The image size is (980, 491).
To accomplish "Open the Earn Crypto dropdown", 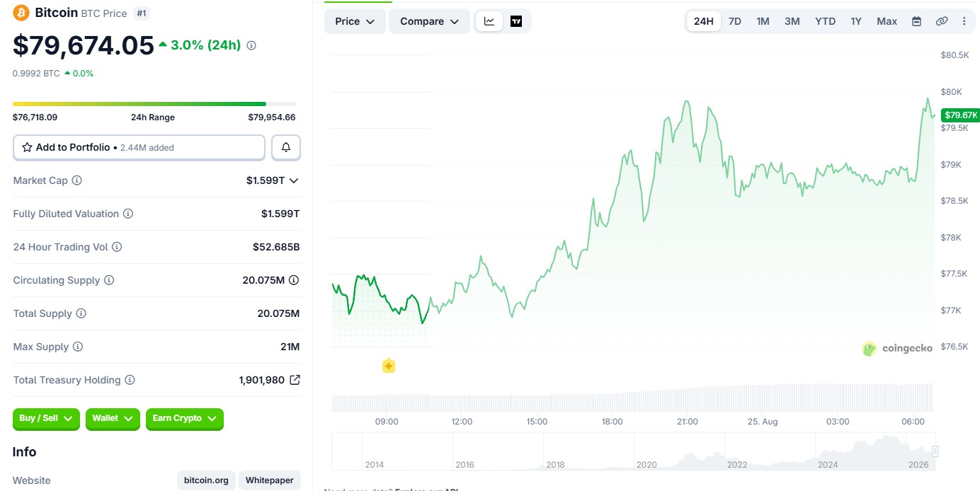I will [x=185, y=419].
